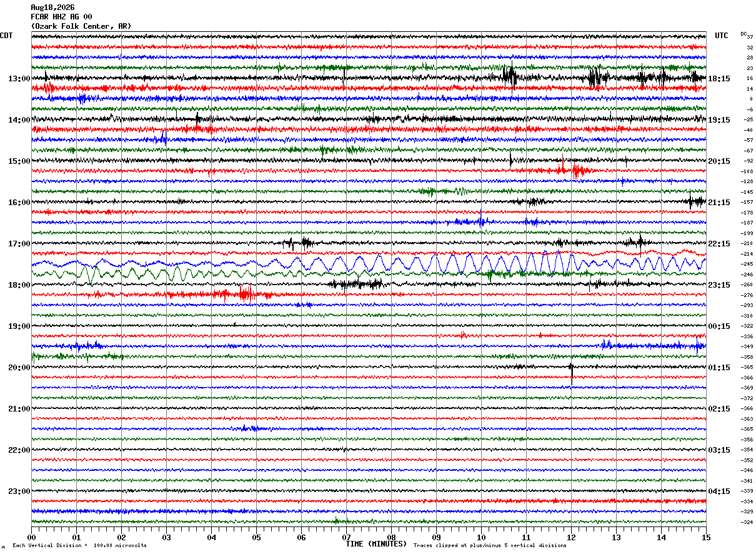
Task: Click the FCAR HHZ AG 00 station header
Action: point(61,17)
